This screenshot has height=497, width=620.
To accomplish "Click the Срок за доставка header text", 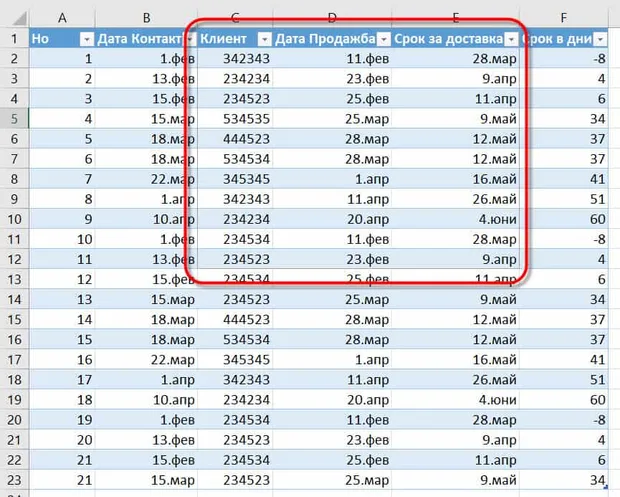I will pyautogui.click(x=448, y=39).
